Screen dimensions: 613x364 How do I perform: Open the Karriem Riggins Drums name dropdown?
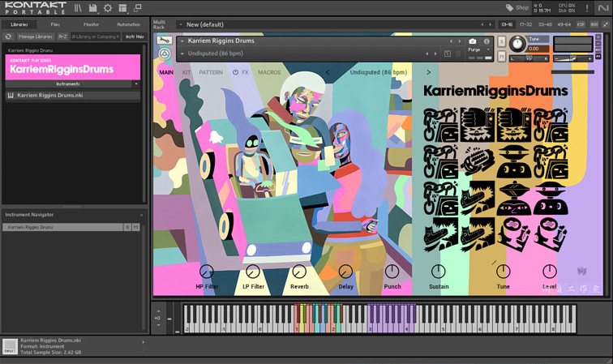click(182, 41)
